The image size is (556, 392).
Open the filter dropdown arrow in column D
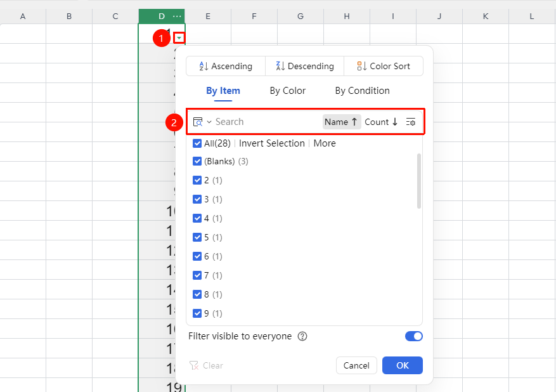tap(179, 37)
